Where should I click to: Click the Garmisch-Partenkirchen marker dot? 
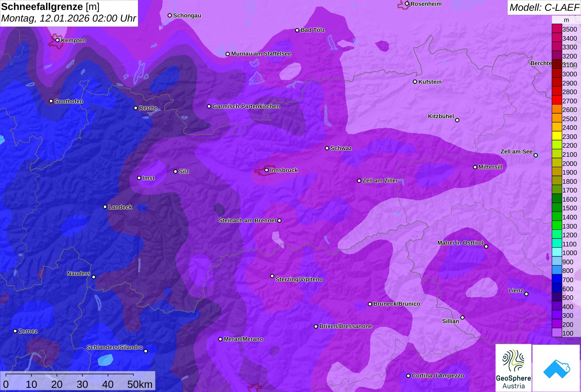209,107
